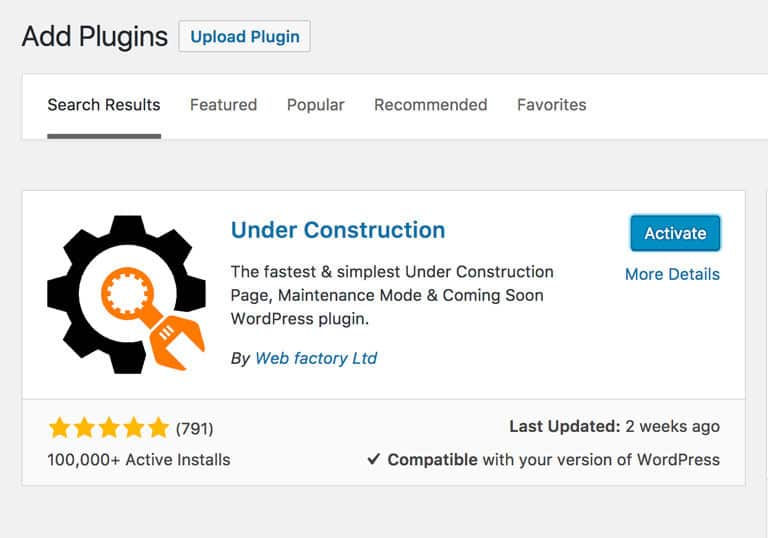Click the second rating star
The height and width of the screenshot is (538, 768).
coord(84,428)
